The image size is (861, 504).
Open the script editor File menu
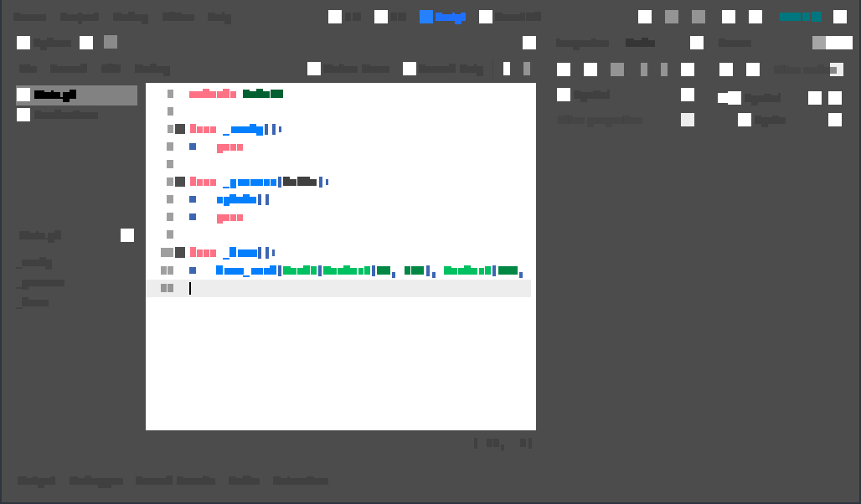pyautogui.click(x=28, y=69)
